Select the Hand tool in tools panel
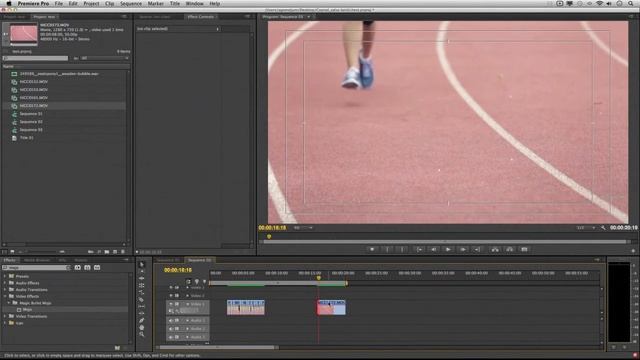 coord(142,327)
